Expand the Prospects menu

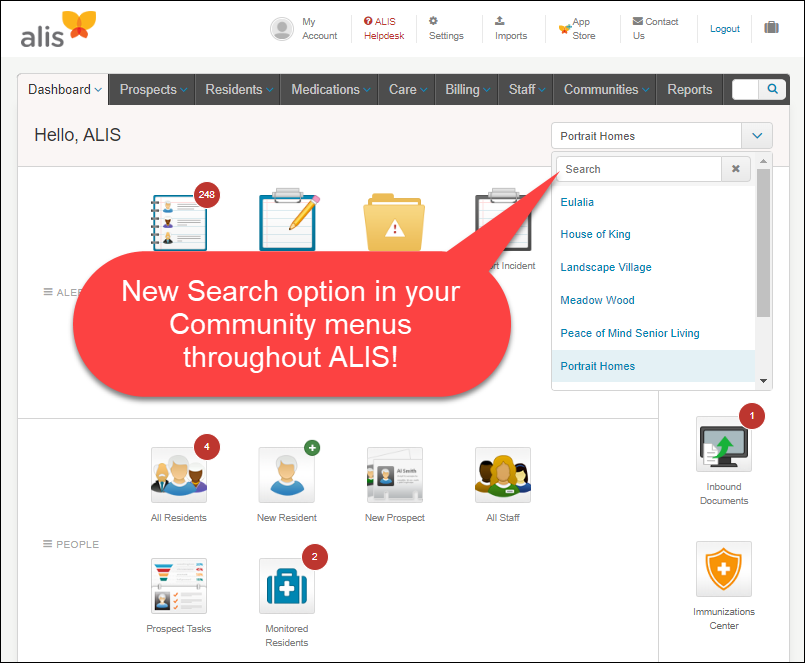(x=152, y=89)
